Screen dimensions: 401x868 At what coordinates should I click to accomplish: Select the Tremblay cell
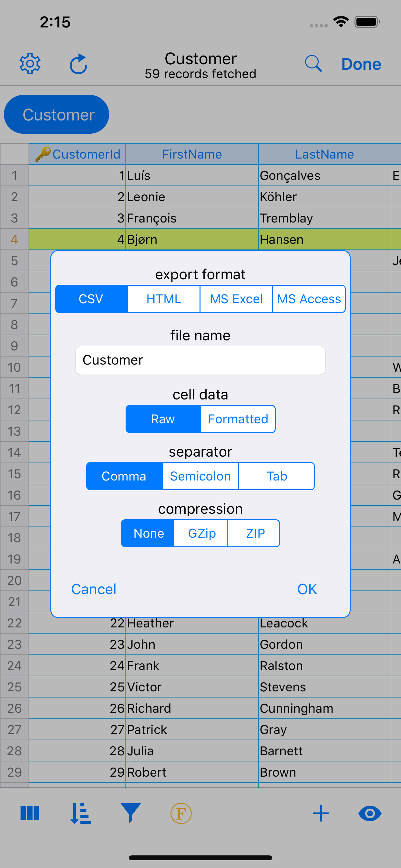pyautogui.click(x=324, y=218)
